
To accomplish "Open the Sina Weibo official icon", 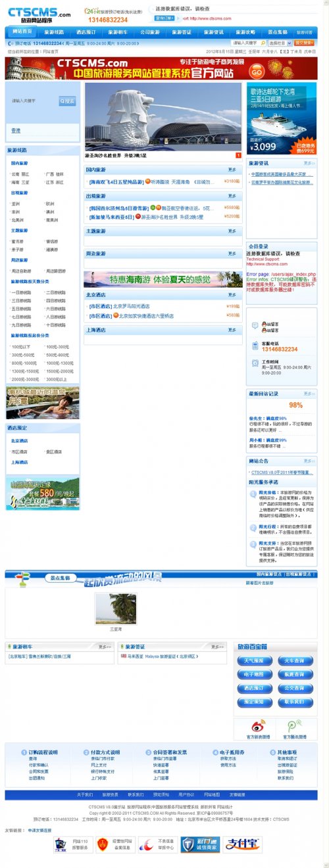I will tap(259, 727).
